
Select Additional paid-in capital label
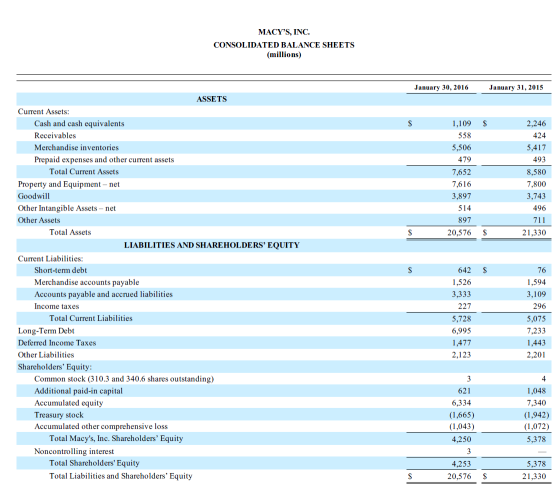79,391
